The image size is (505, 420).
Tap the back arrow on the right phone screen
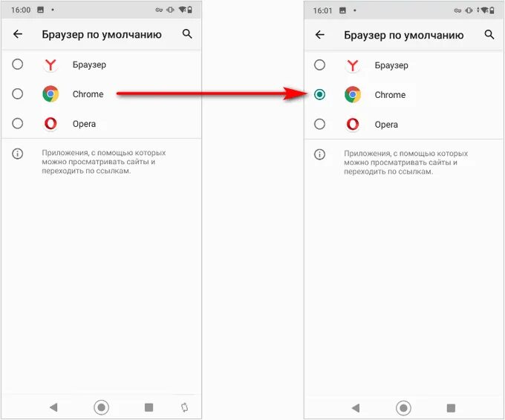[320, 34]
